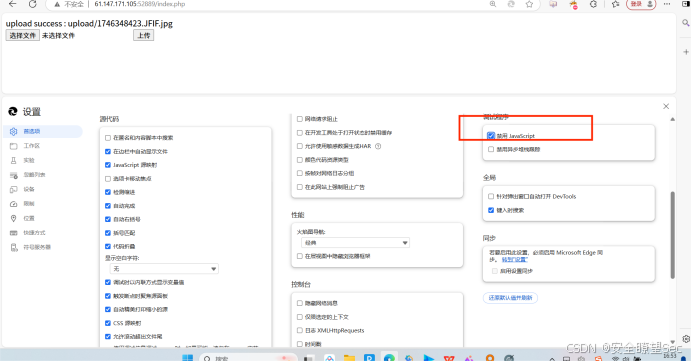The width and height of the screenshot is (691, 362).
Task: Open the favorites list icon
Action: point(616,4)
